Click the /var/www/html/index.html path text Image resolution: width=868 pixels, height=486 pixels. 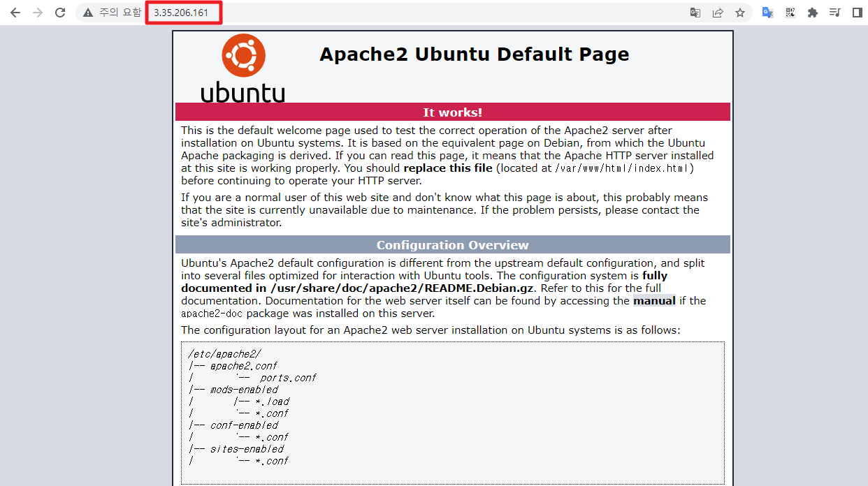pyautogui.click(x=623, y=168)
